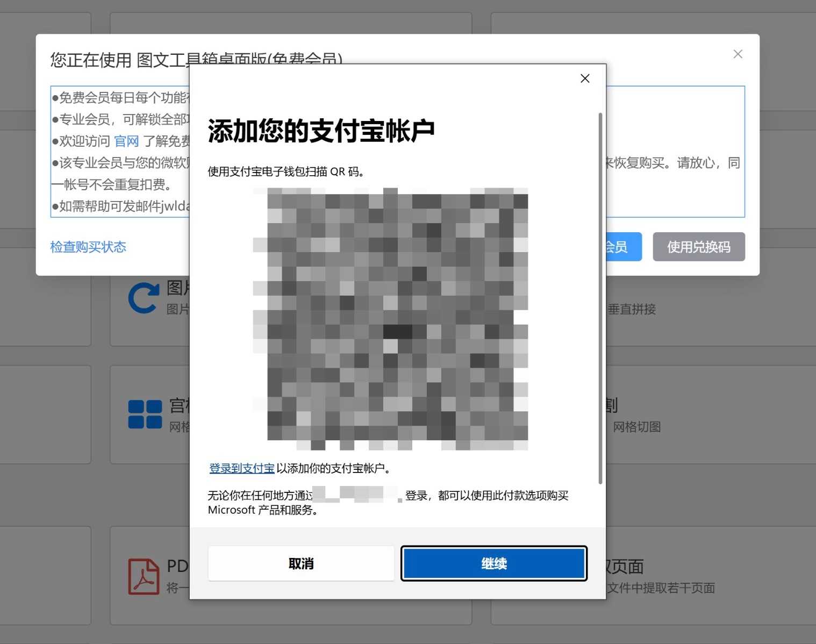Click the masked account name text

[x=355, y=493]
